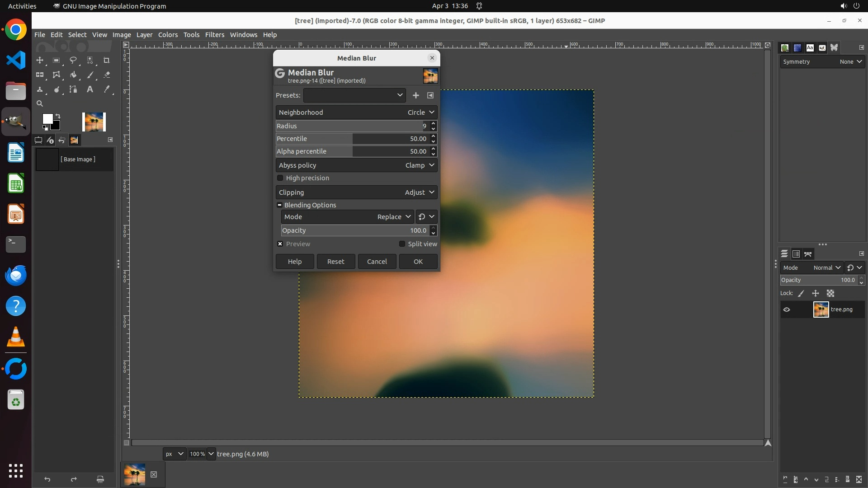Enable Split view option
Viewport: 868px width, 488px height.
[402, 244]
